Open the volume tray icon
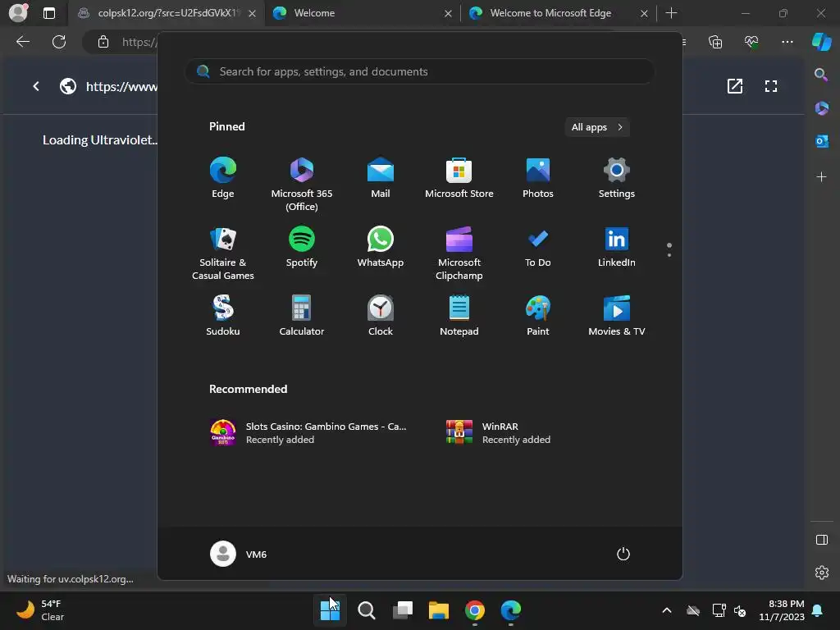Screen dimensions: 840x630 click(x=740, y=610)
